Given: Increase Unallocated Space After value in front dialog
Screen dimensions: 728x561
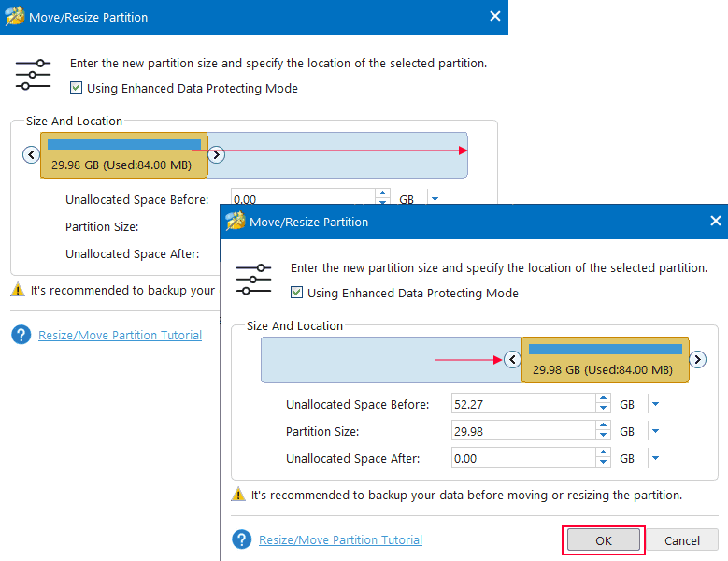Looking at the screenshot, I should (603, 453).
